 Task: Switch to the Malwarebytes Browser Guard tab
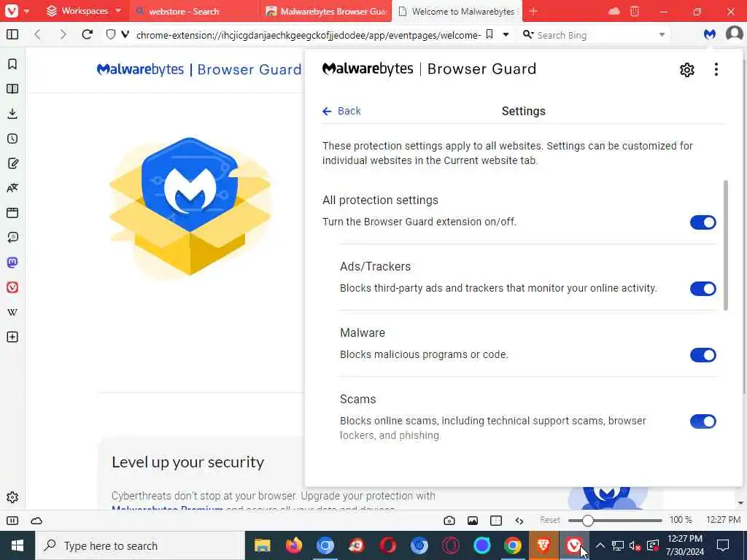point(326,11)
